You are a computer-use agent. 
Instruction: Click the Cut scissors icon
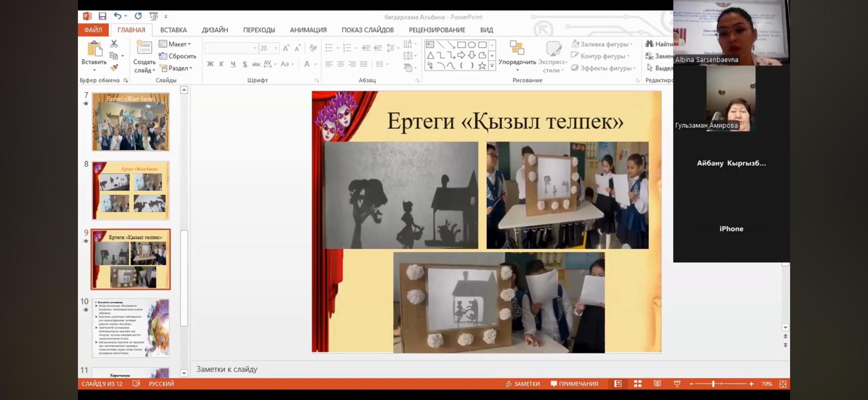point(114,44)
